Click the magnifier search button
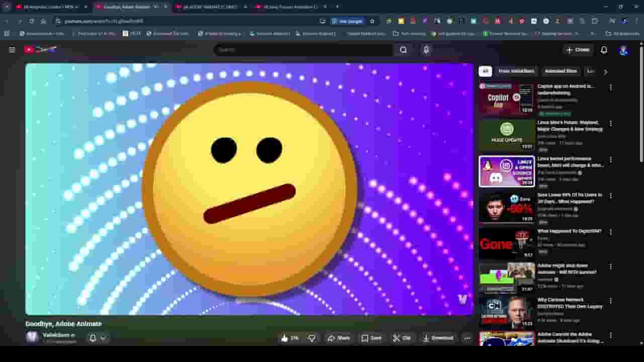Image resolution: width=644 pixels, height=362 pixels. point(404,50)
